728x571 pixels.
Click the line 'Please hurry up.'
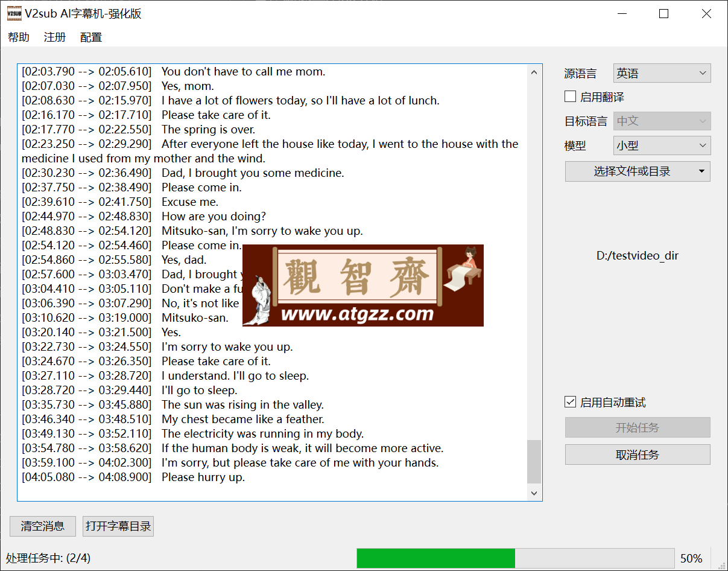point(203,477)
